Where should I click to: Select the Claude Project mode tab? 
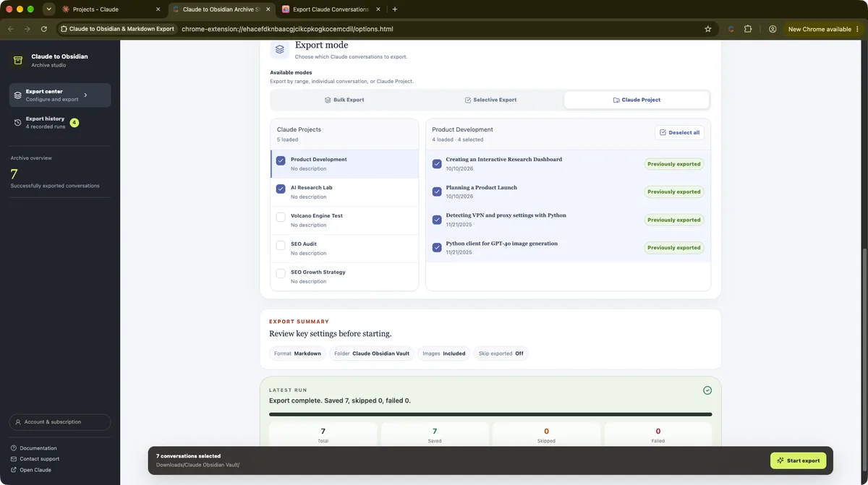pos(637,100)
